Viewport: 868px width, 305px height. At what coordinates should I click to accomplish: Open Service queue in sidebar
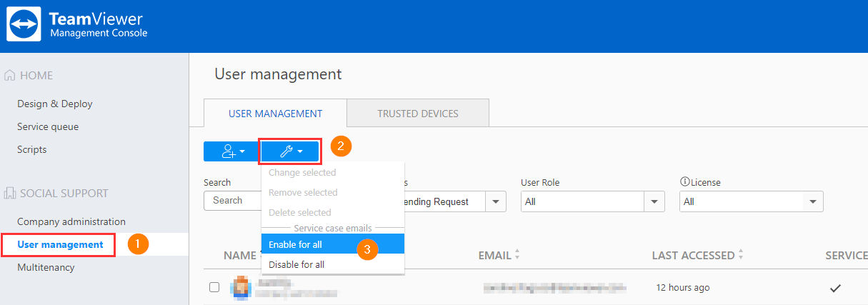(x=48, y=126)
